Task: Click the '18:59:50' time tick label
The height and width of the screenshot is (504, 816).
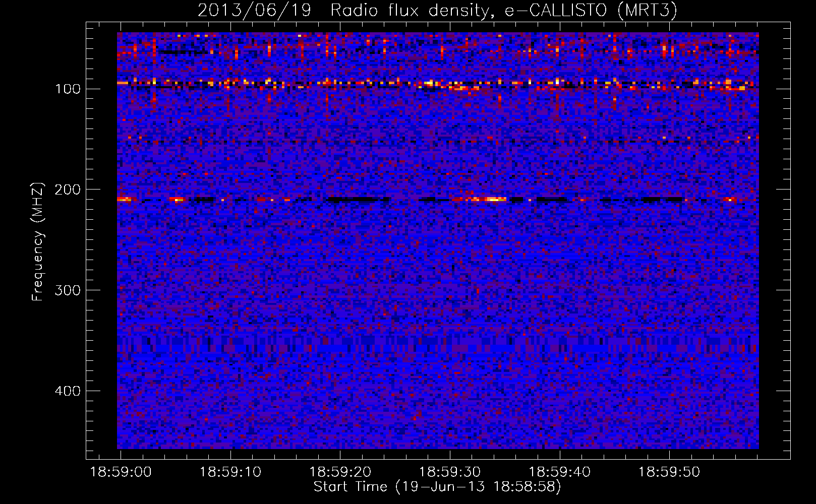Action: [669, 472]
